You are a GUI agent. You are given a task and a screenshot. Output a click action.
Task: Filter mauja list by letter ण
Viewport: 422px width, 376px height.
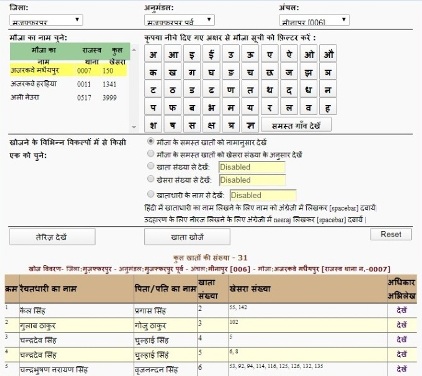[x=231, y=89]
